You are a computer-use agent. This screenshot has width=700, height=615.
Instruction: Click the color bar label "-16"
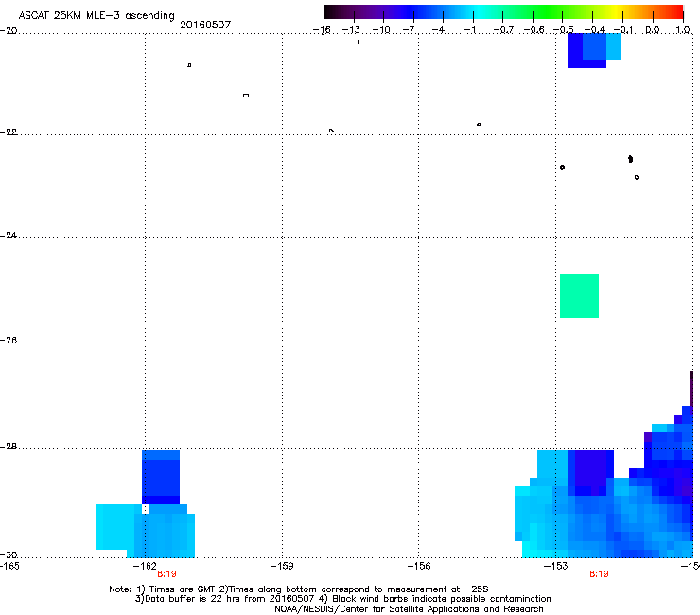tap(322, 30)
